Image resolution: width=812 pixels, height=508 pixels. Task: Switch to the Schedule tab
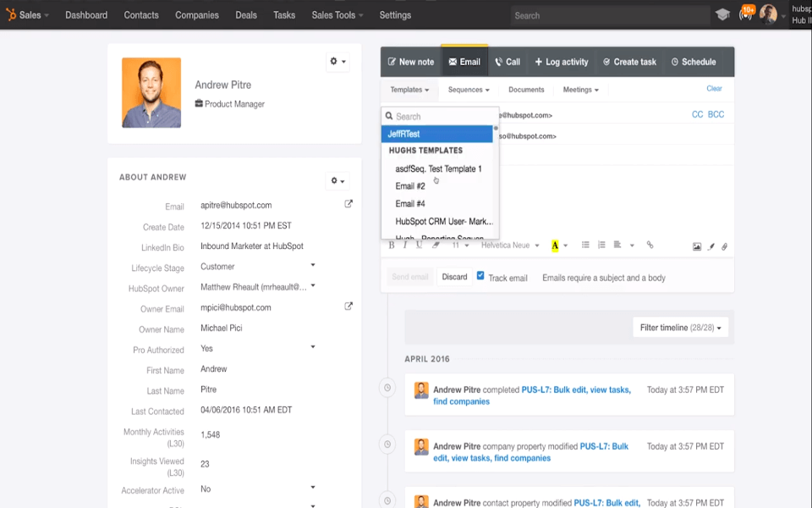click(694, 62)
